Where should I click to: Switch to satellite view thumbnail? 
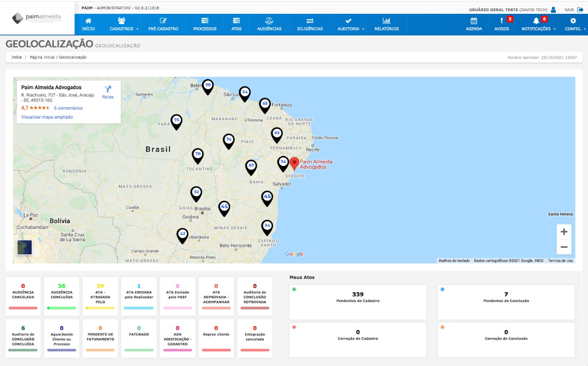(x=25, y=247)
